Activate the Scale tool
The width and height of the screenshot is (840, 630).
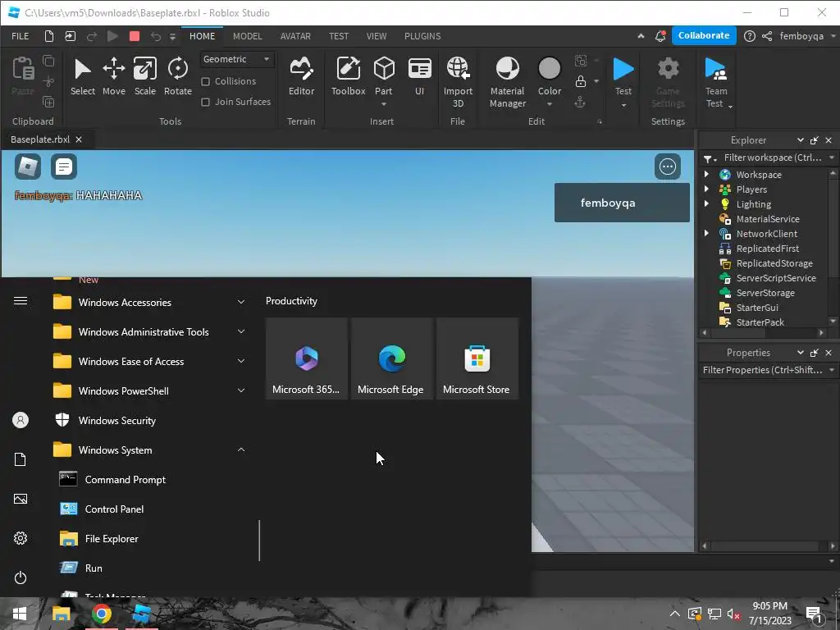(144, 76)
